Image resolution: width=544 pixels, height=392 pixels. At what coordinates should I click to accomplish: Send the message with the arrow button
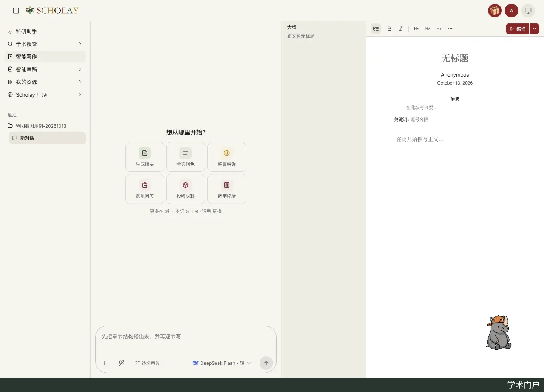tap(266, 363)
